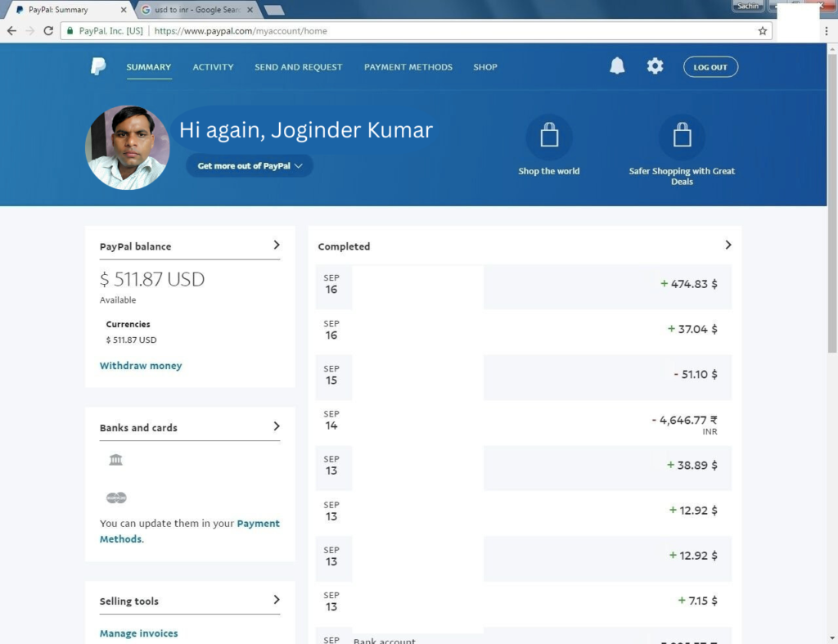
Task: Click the Currencies heading
Action: (x=128, y=324)
